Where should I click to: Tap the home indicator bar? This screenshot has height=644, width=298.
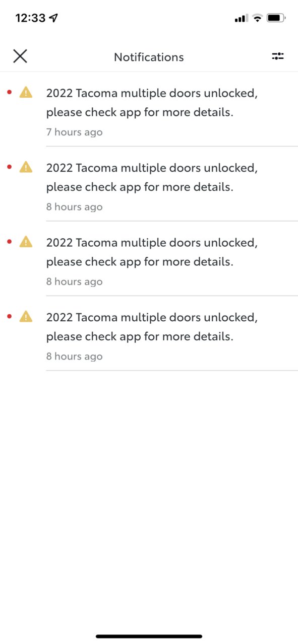tap(149, 636)
